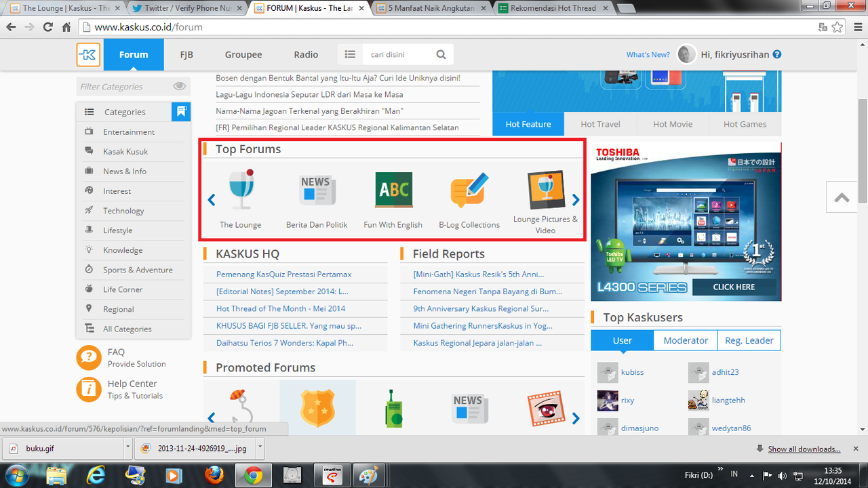Open Chrome menu hamburger icon
The width and height of the screenshot is (868, 488).
[856, 27]
